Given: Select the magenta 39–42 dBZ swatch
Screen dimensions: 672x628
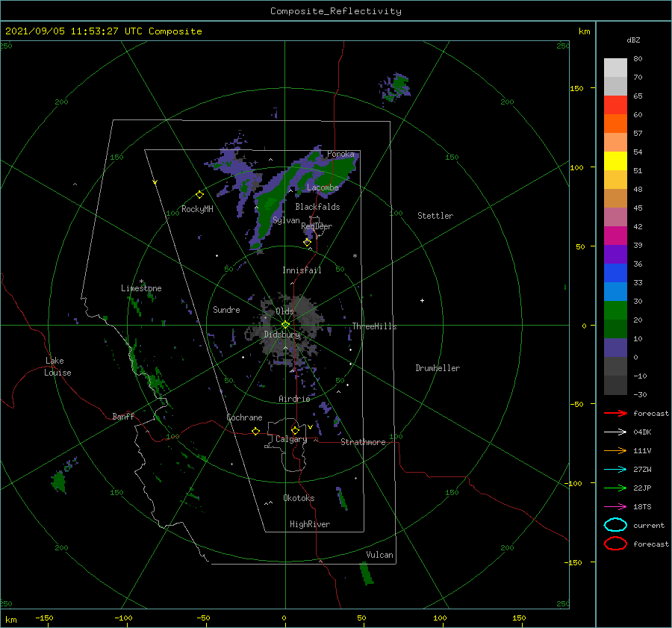Looking at the screenshot, I should click(x=615, y=235).
